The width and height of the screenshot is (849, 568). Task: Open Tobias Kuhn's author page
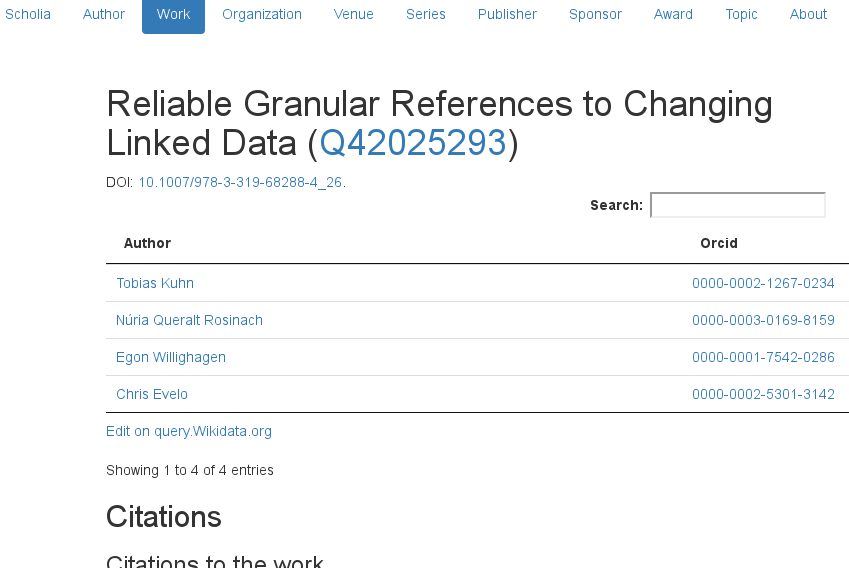155,283
